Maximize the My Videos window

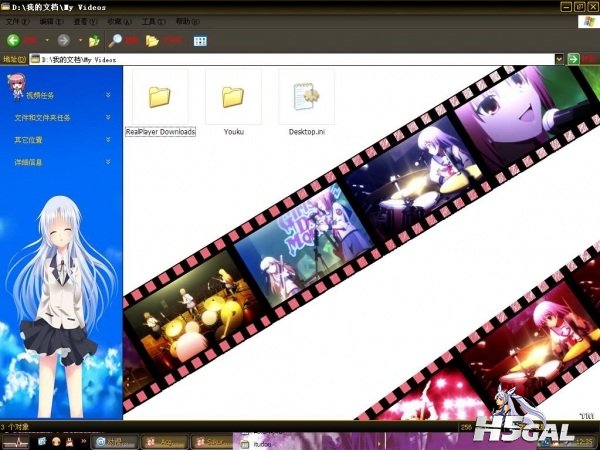point(580,7)
